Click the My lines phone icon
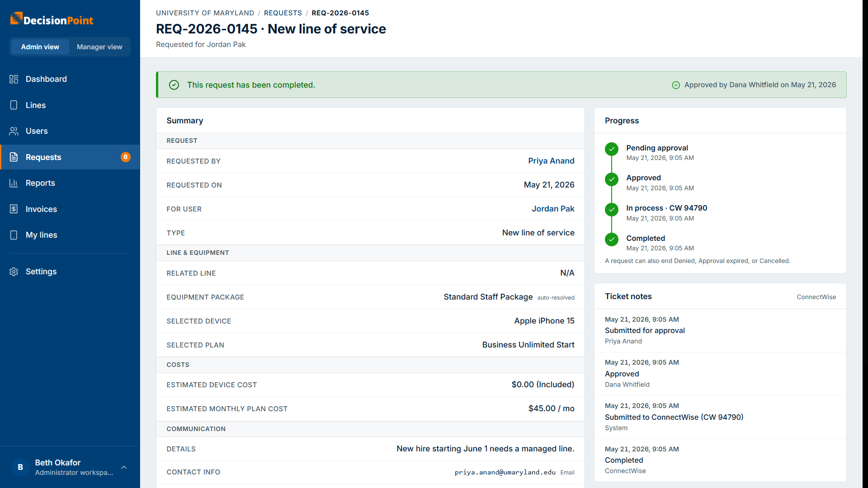 14,235
